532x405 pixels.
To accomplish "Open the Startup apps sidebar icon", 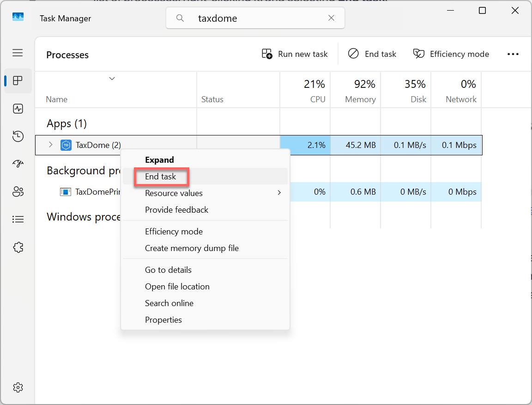I will (x=18, y=164).
